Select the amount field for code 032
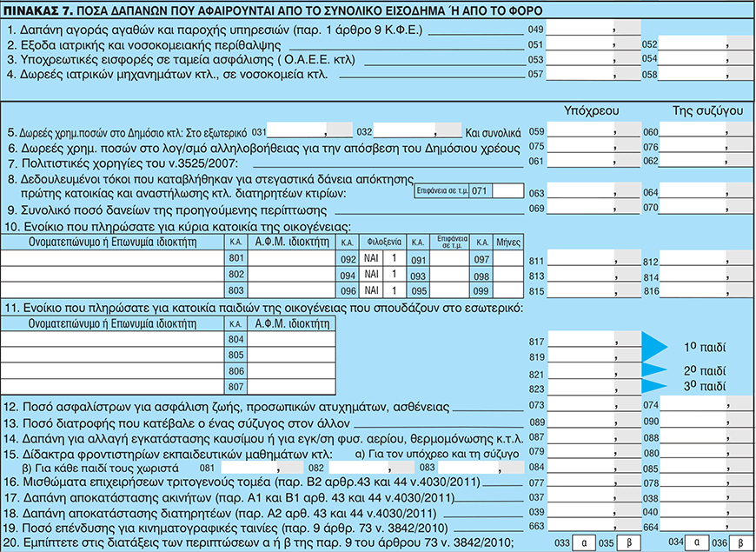 point(417,130)
